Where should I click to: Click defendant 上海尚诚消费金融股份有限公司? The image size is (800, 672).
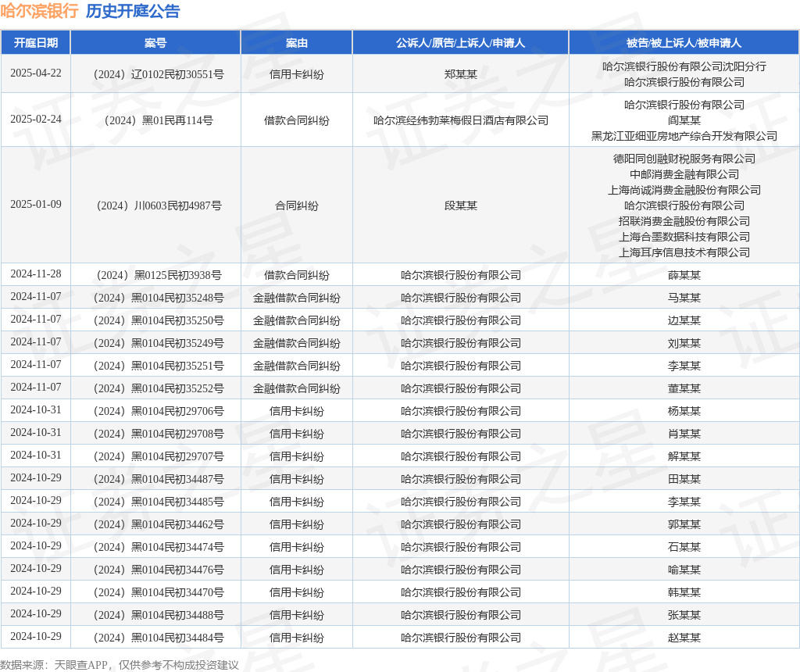(684, 191)
